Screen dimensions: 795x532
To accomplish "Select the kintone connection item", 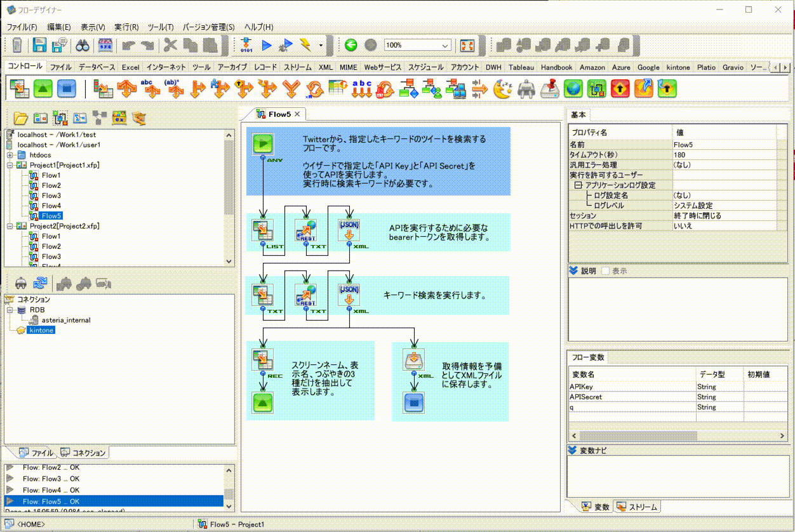I will pyautogui.click(x=41, y=330).
